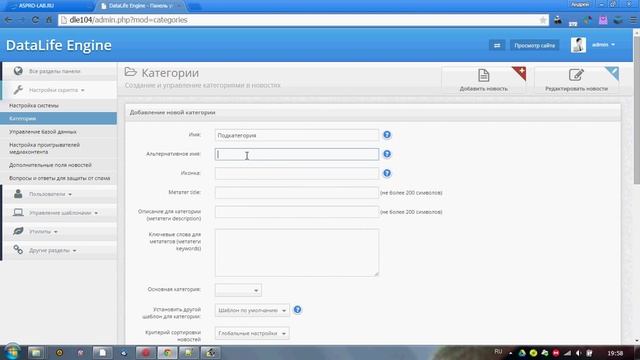Click the 19:58 clock in taskbar
The image size is (640, 360).
[x=615, y=353]
